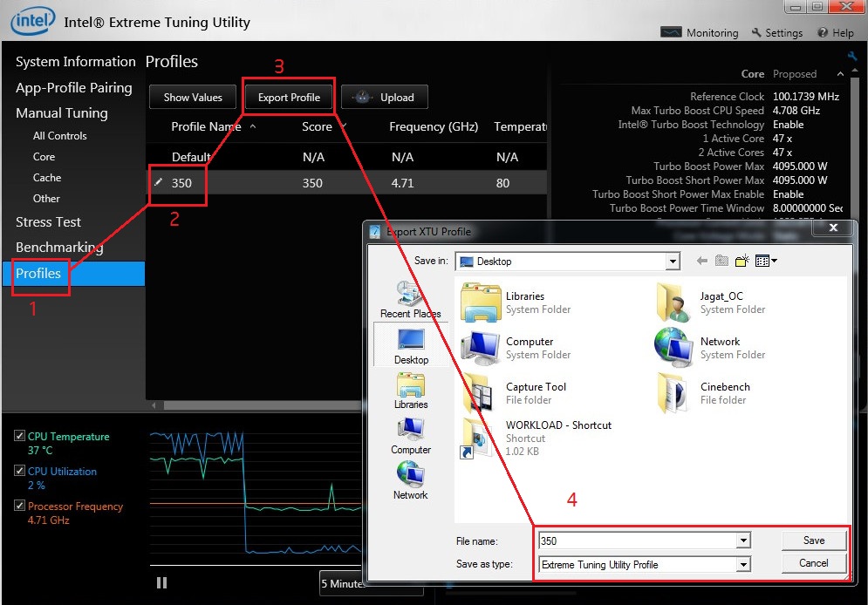Screen dimensions: 868x605
Task: Click the back arrow in Export dialog
Action: point(701,261)
